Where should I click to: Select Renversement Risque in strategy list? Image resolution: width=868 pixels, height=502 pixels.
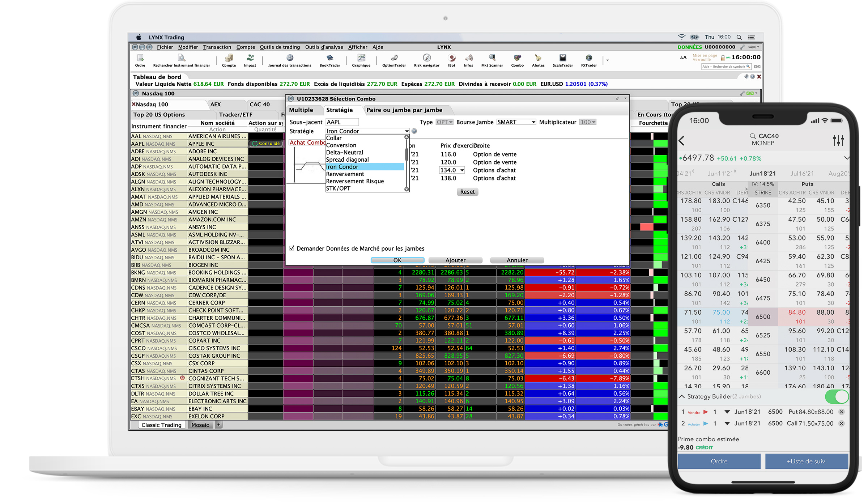point(365,181)
